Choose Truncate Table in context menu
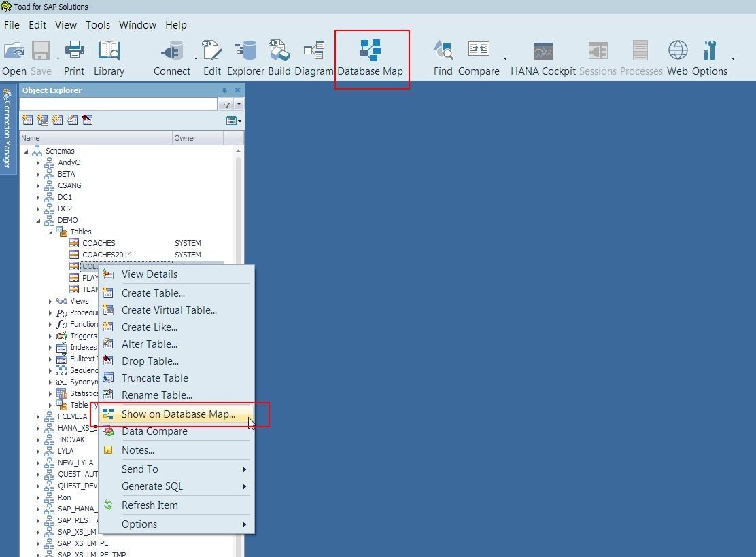 (177, 378)
